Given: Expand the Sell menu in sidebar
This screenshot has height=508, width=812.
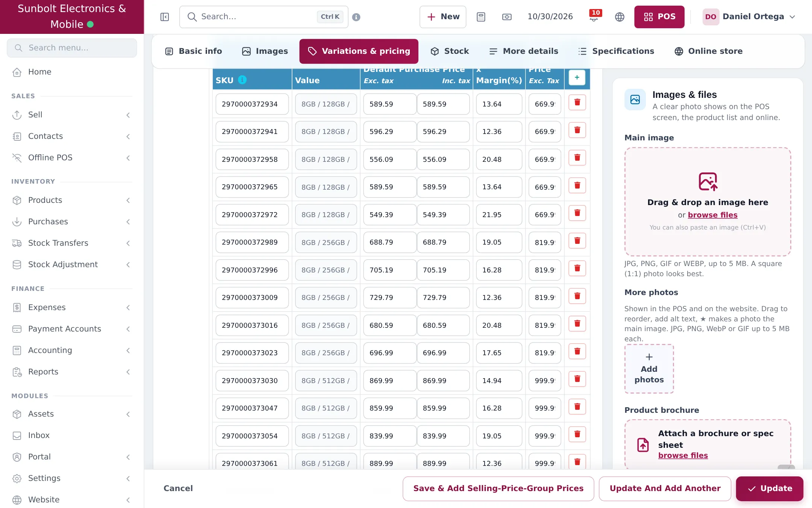Looking at the screenshot, I should point(72,115).
